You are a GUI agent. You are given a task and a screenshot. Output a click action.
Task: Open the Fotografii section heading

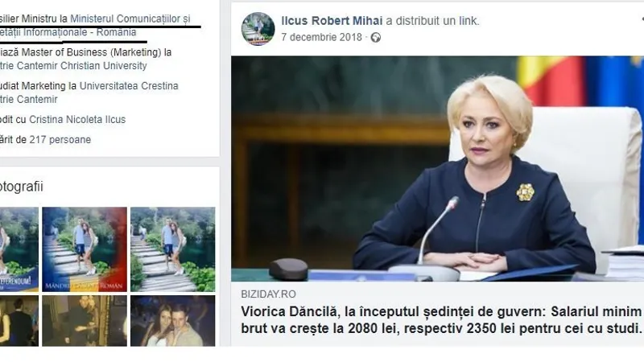(x=22, y=187)
